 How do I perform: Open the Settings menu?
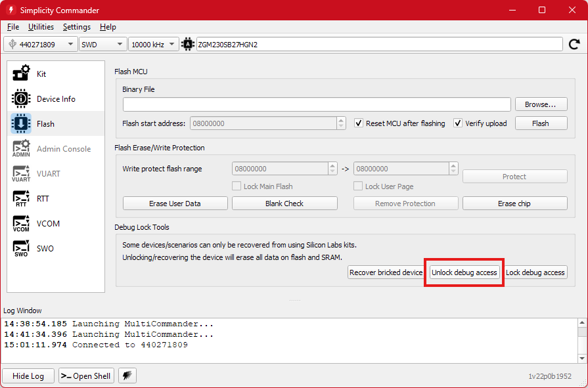tap(76, 27)
